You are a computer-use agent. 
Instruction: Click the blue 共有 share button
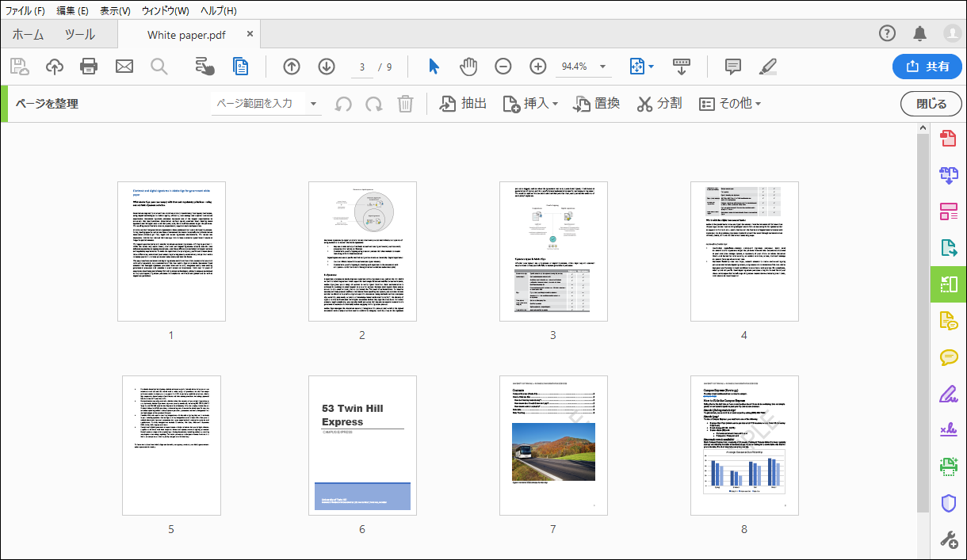[927, 67]
